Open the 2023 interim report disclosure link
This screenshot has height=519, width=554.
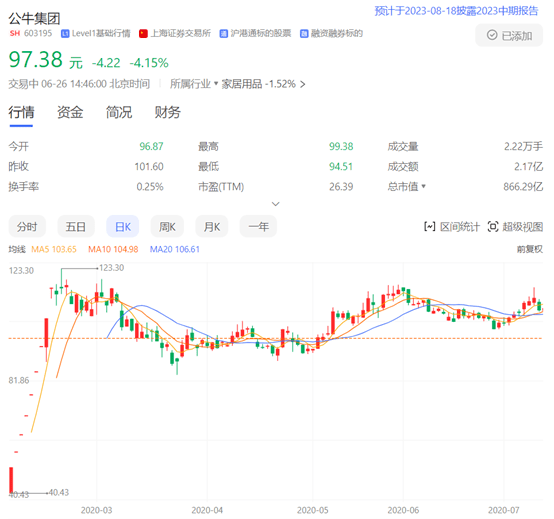coord(456,11)
